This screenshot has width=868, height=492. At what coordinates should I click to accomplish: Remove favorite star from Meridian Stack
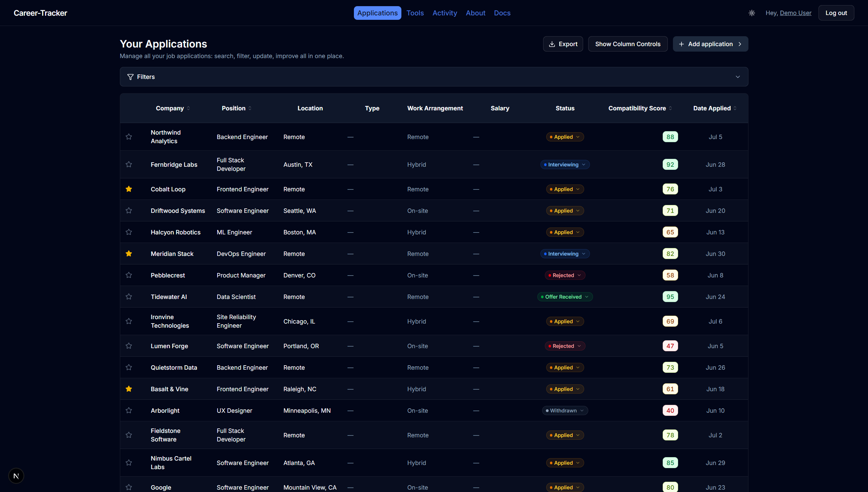click(x=129, y=254)
